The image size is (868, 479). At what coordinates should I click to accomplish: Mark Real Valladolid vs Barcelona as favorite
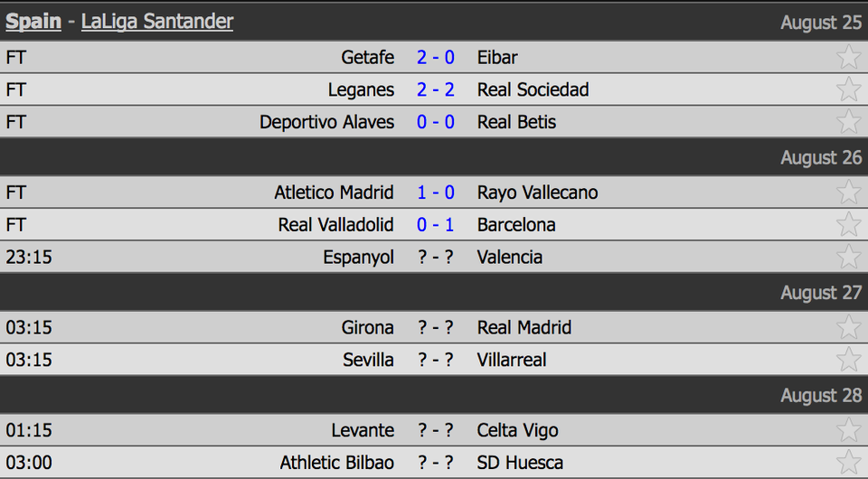tap(848, 224)
